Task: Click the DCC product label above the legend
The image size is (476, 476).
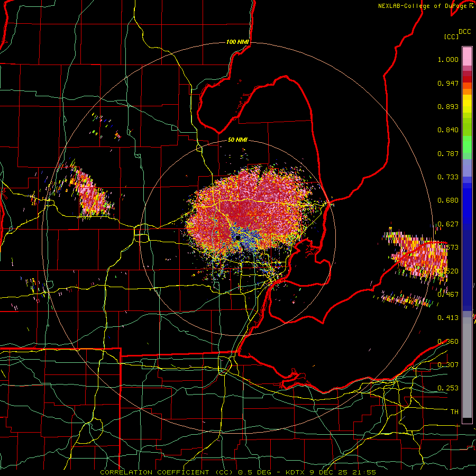Action: [x=464, y=32]
